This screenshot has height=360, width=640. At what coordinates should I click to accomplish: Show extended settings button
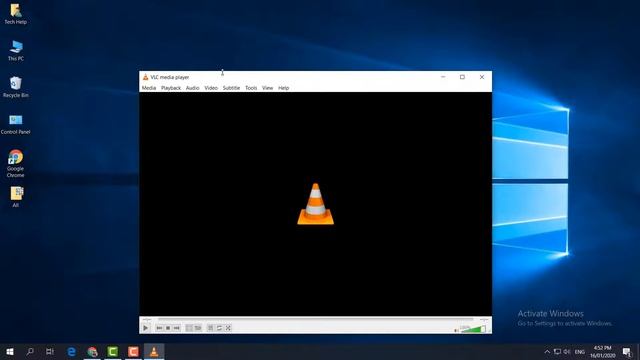pyautogui.click(x=198, y=328)
